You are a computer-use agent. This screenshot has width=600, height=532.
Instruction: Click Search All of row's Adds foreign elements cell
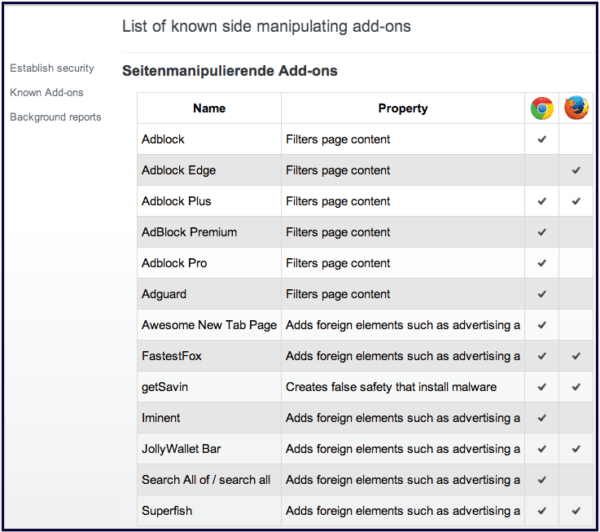pyautogui.click(x=403, y=480)
